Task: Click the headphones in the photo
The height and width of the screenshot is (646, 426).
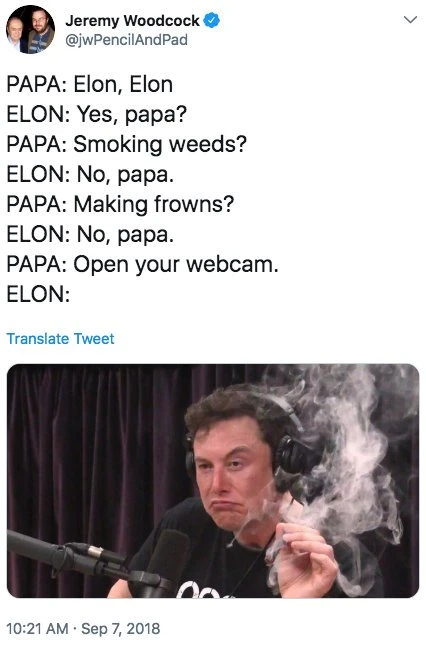Action: coord(288,453)
